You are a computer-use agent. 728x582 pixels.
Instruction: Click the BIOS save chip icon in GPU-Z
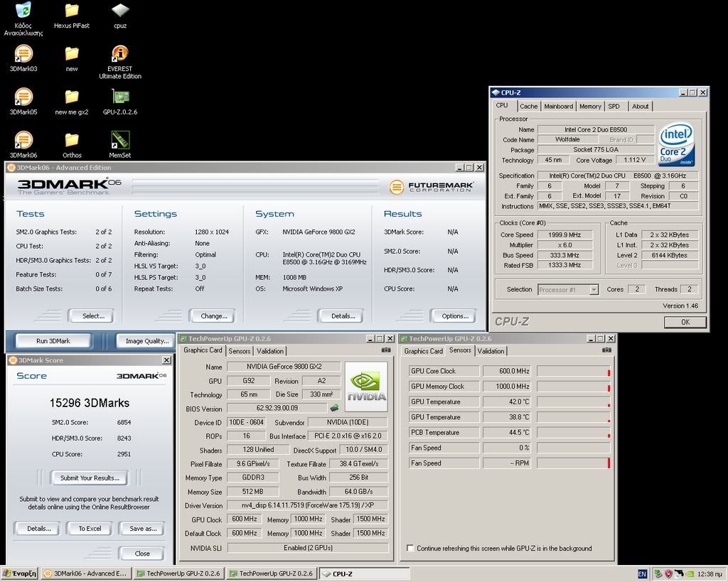(x=334, y=408)
